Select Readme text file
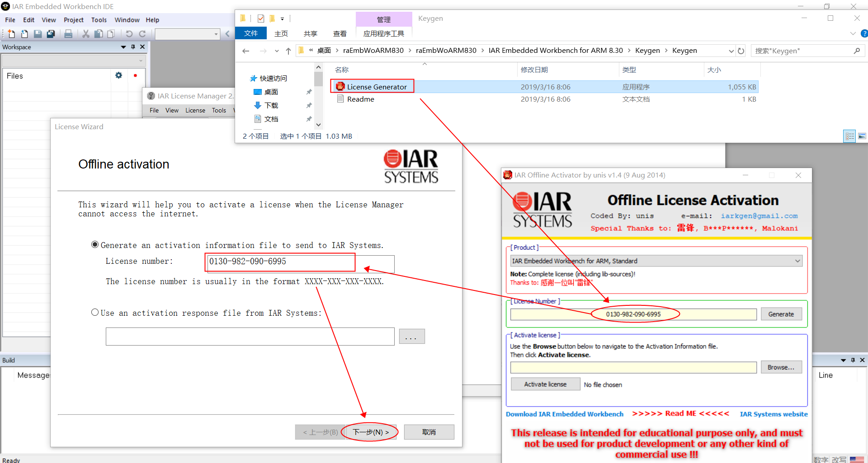Viewport: 868px width, 463px height. 360,99
